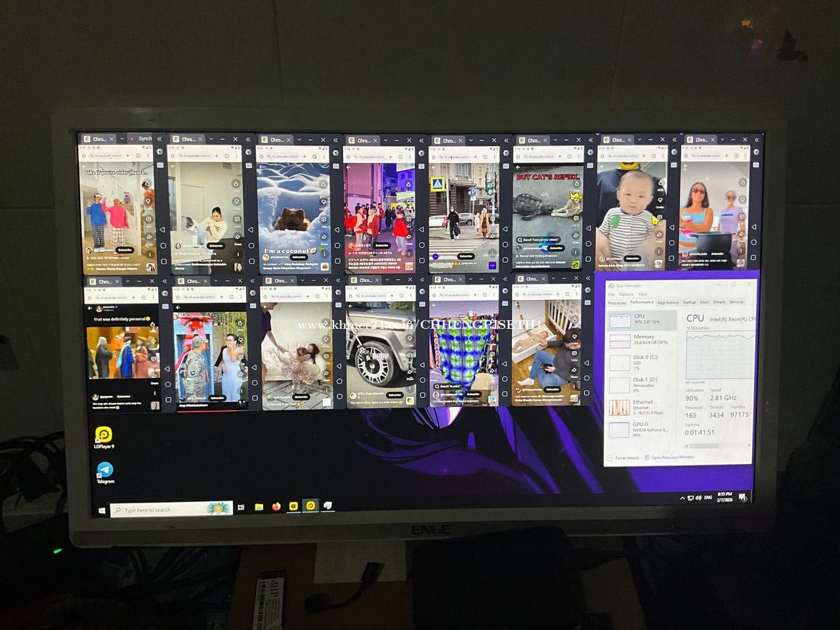This screenshot has height=630, width=840.
Task: Tap Android home circle in first emulator window
Action: (x=163, y=245)
